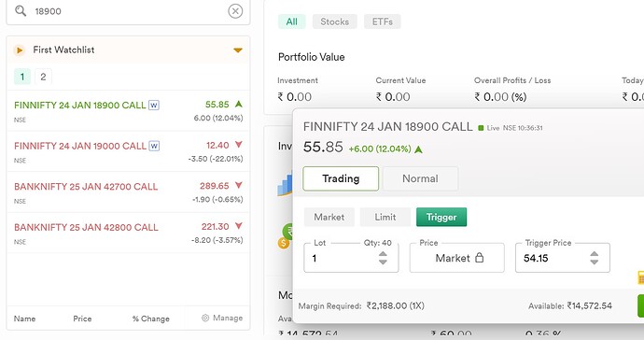This screenshot has width=644, height=340.
Task: Switch to the Normal product mode
Action: pos(420,178)
